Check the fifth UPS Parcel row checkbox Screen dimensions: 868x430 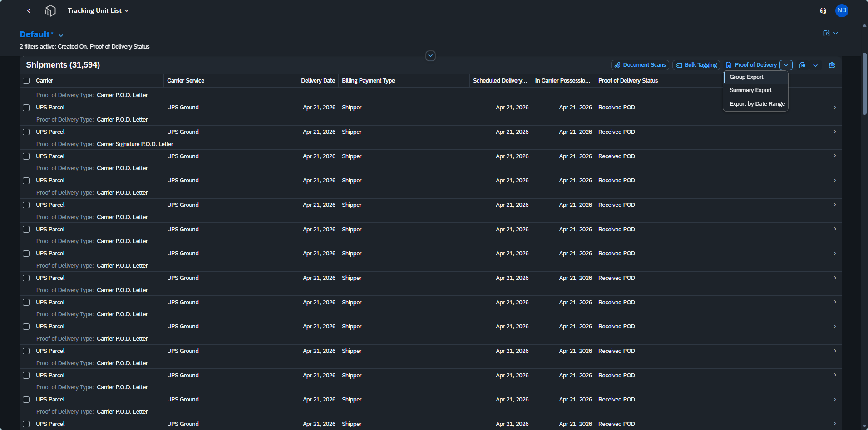[26, 205]
